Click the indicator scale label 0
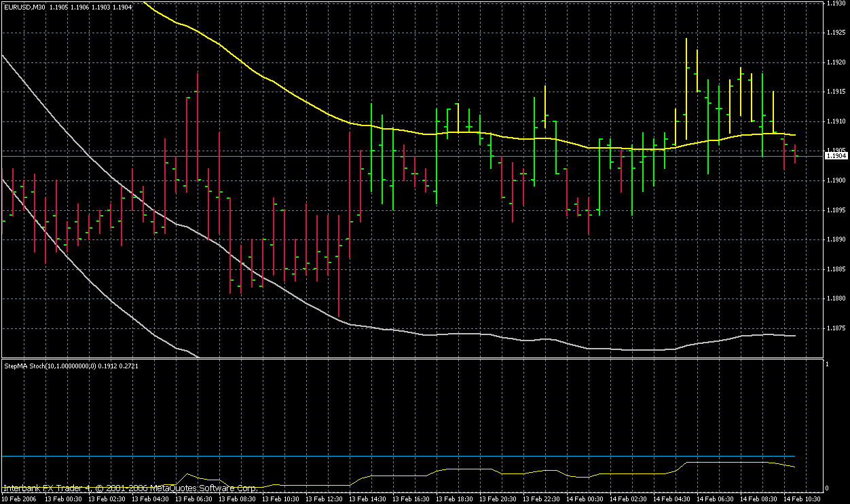850x504 pixels. click(x=827, y=488)
